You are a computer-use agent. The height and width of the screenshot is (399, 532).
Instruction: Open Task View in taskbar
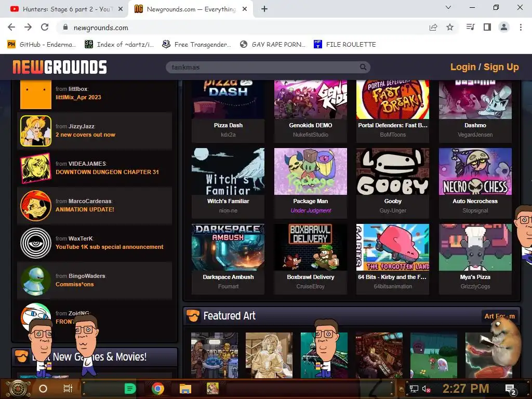click(x=68, y=389)
